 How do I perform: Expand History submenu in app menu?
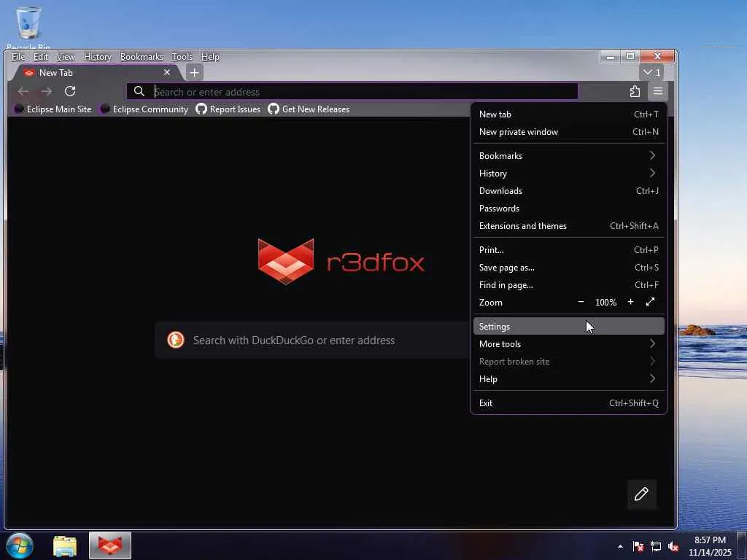pyautogui.click(x=568, y=174)
